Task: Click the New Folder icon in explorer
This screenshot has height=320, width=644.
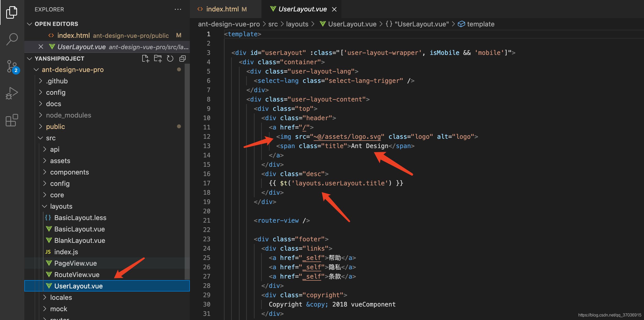Action: pyautogui.click(x=158, y=59)
